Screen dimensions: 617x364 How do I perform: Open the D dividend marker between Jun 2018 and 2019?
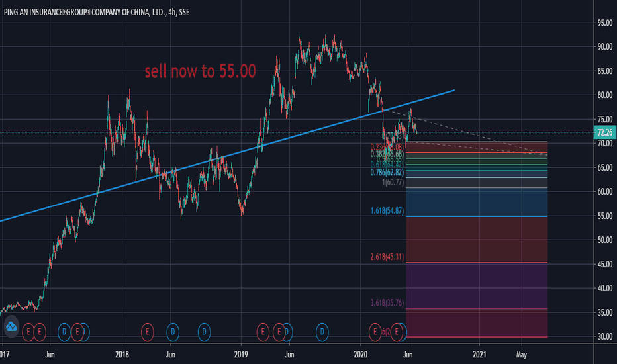point(204,332)
